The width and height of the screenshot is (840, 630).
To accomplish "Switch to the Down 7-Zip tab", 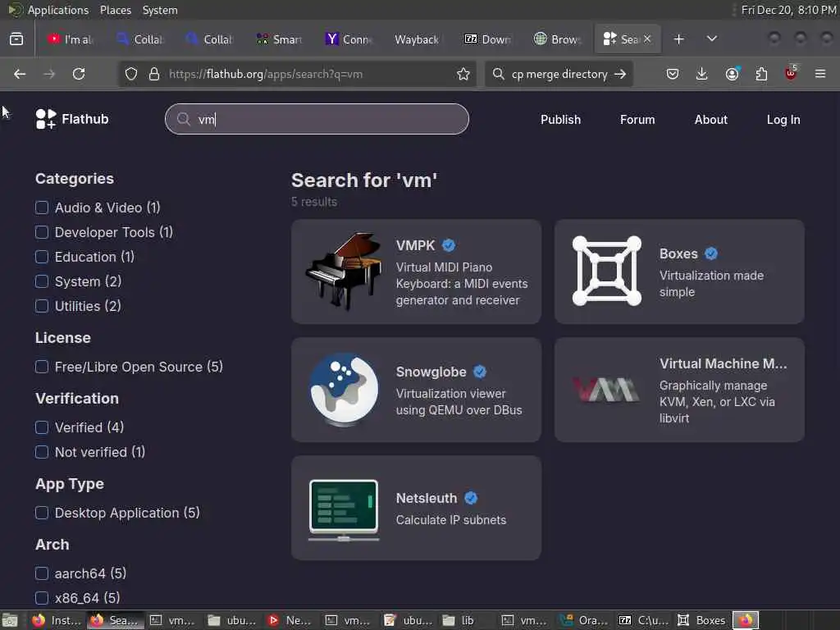I will pyautogui.click(x=488, y=39).
